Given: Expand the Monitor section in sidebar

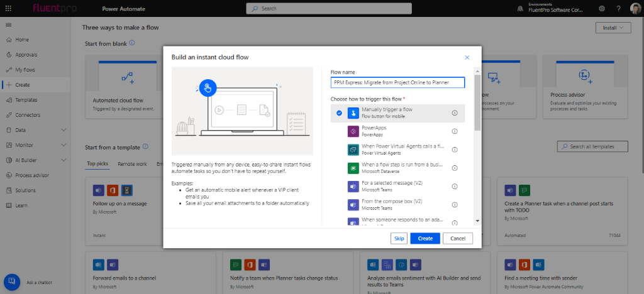Looking at the screenshot, I should point(64,145).
